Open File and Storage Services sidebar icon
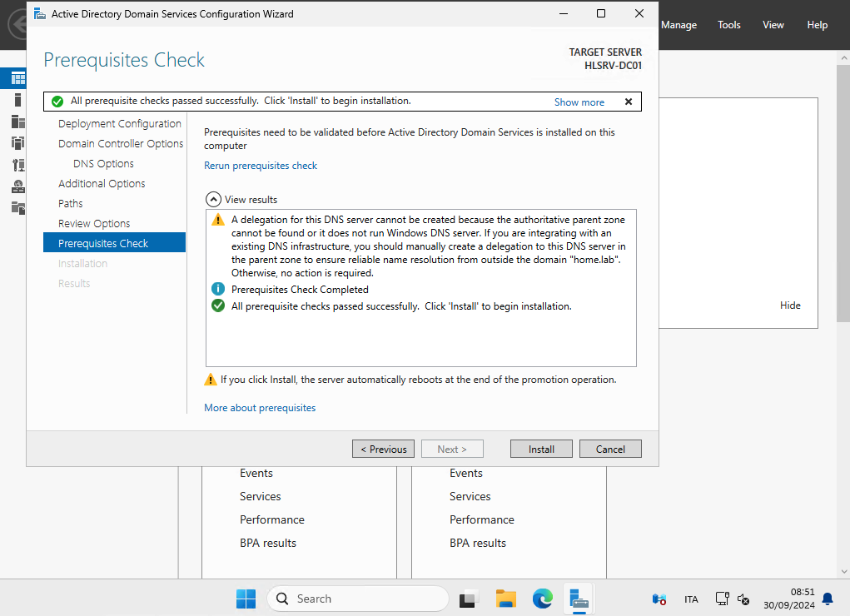This screenshot has width=850, height=616. (17, 208)
